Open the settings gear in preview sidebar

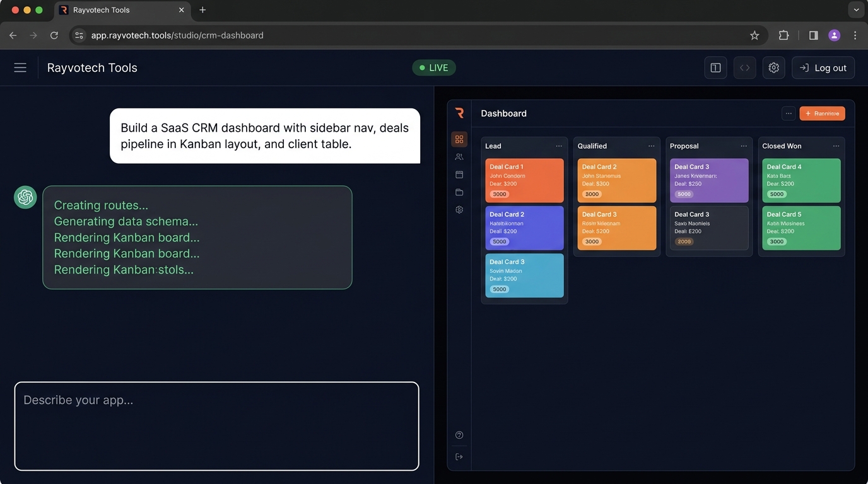pos(459,210)
